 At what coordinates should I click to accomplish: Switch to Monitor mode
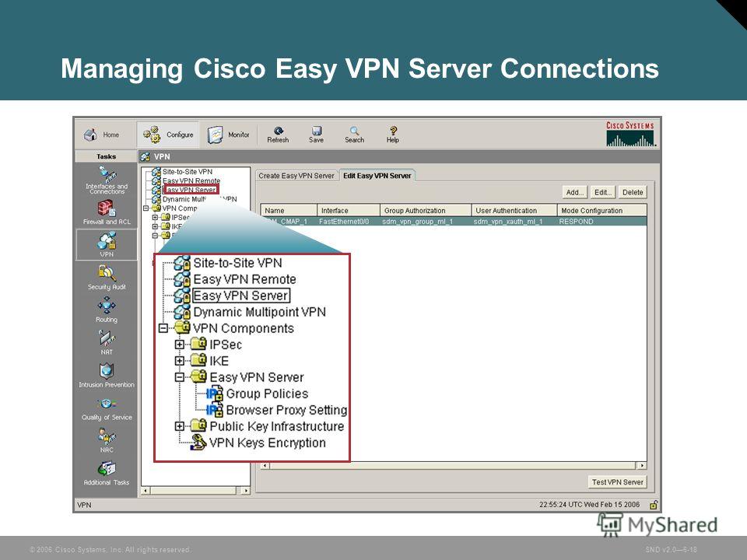pyautogui.click(x=229, y=135)
